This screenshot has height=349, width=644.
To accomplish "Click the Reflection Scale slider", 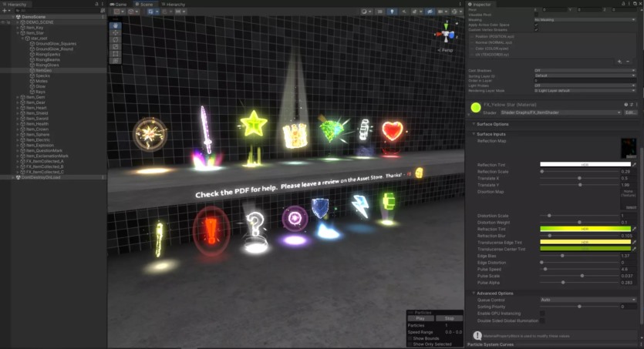I will tap(579, 172).
